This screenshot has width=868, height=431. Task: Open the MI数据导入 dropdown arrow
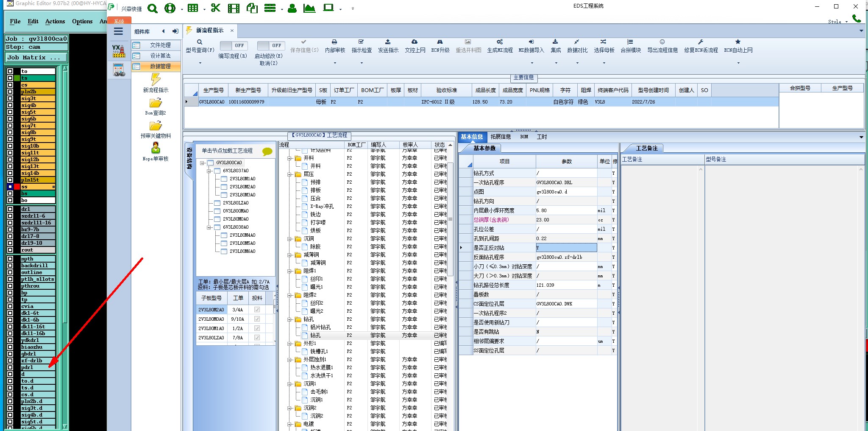click(532, 63)
